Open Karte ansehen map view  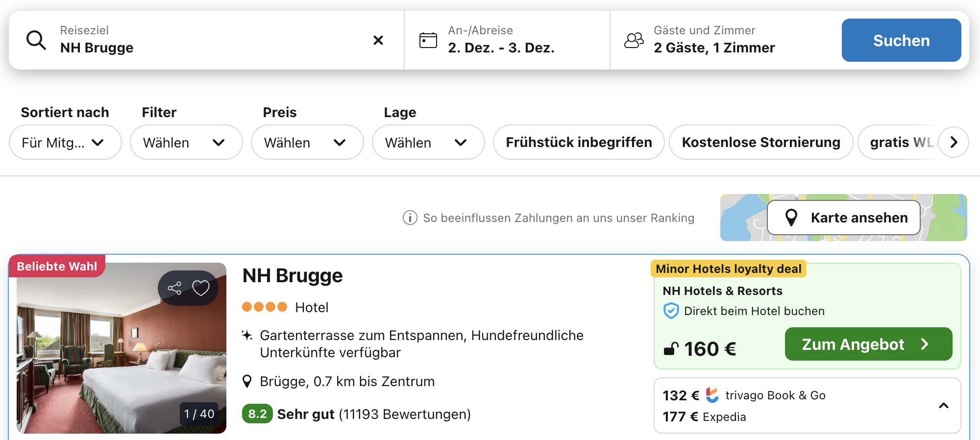(844, 218)
